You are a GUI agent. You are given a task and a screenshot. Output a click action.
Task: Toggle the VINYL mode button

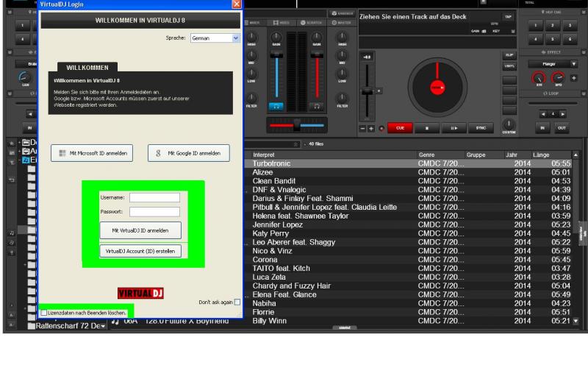tap(509, 66)
